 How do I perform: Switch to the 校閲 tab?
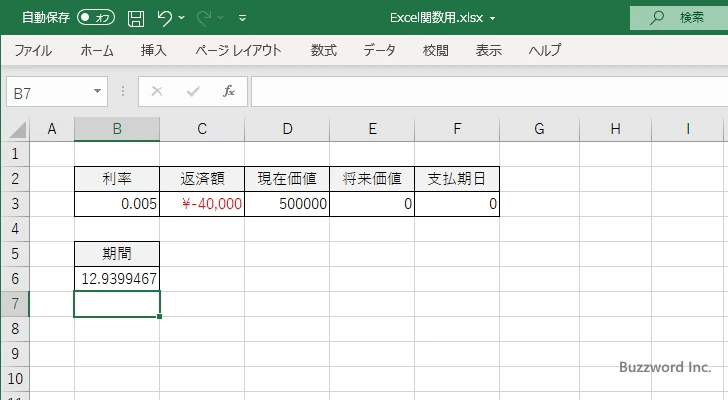point(436,50)
